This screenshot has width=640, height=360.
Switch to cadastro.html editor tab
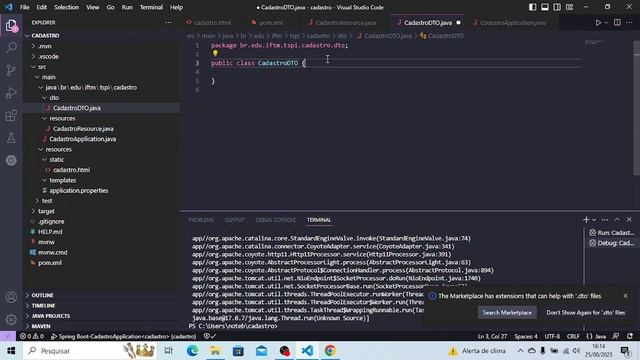point(213,23)
